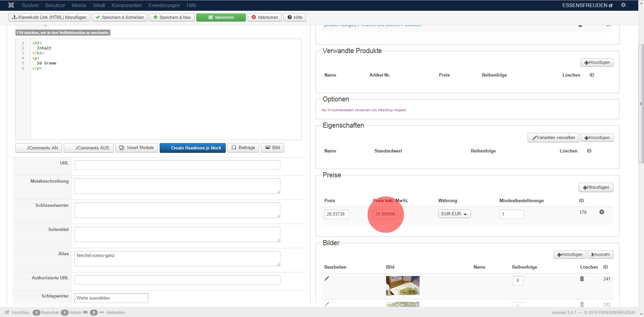The image size is (644, 317).
Task: Click the Bild editor button
Action: (x=272, y=148)
